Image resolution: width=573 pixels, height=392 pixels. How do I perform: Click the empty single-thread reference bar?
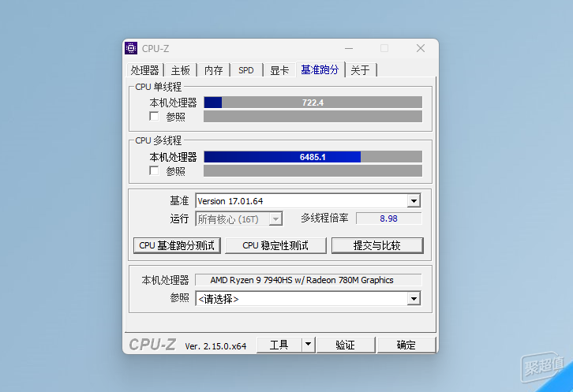click(313, 117)
